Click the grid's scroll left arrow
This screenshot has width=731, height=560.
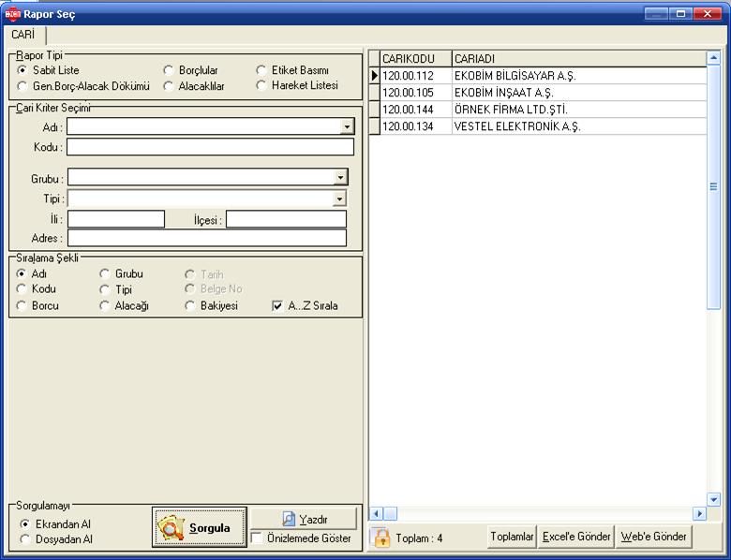point(376,514)
